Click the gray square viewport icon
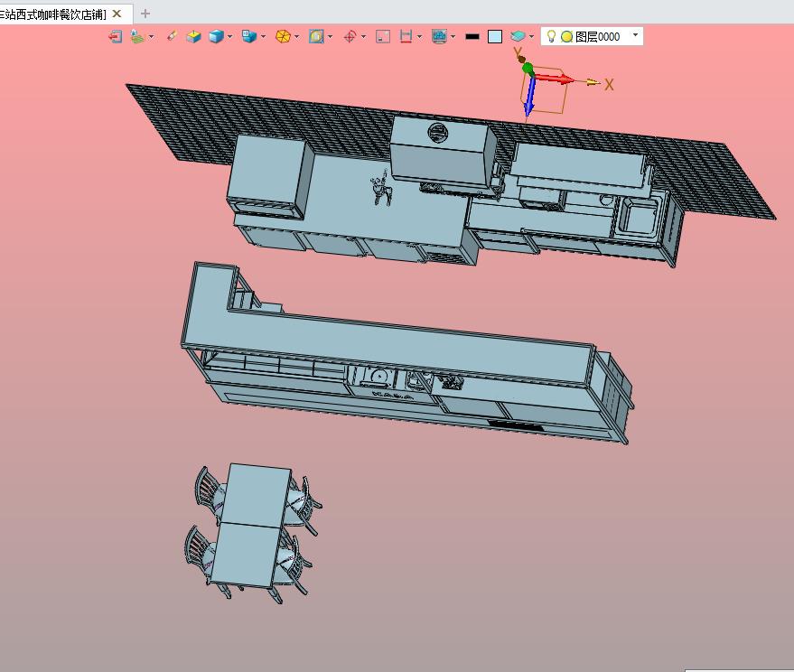Image resolution: width=794 pixels, height=672 pixels. 383,36
